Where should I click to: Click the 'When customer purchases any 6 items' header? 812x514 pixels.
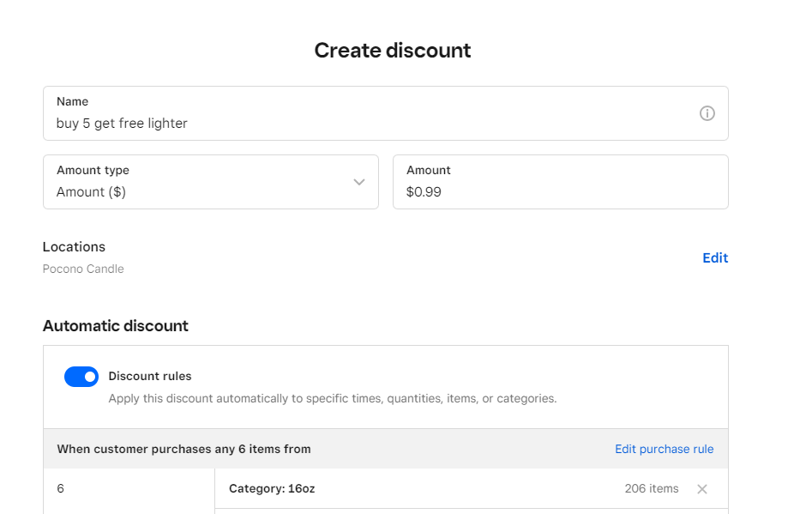183,449
